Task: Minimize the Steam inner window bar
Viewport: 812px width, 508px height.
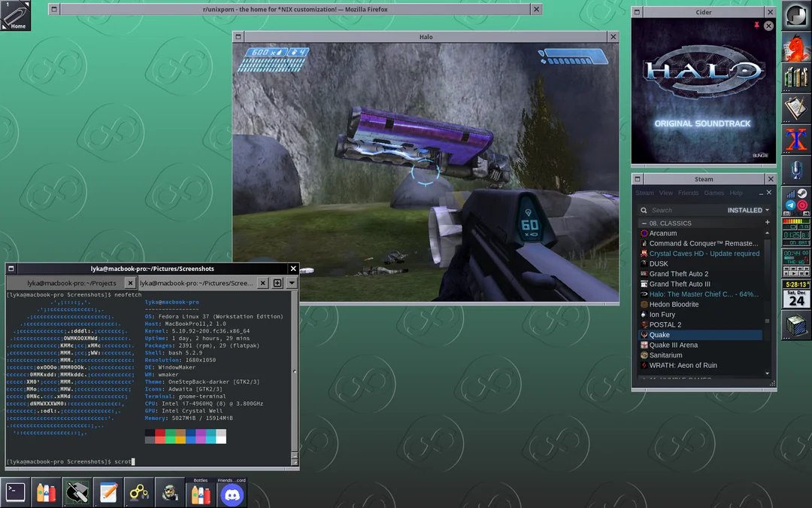Action: pos(761,193)
